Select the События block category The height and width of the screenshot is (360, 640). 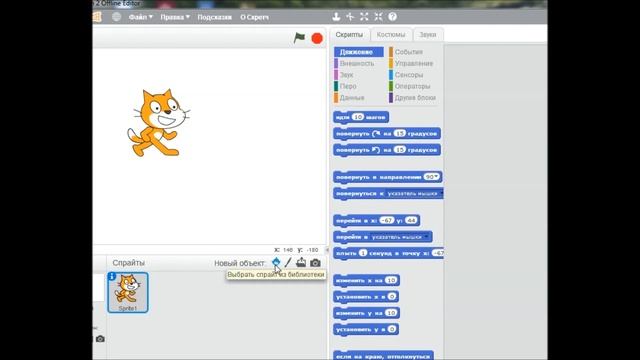coord(409,52)
